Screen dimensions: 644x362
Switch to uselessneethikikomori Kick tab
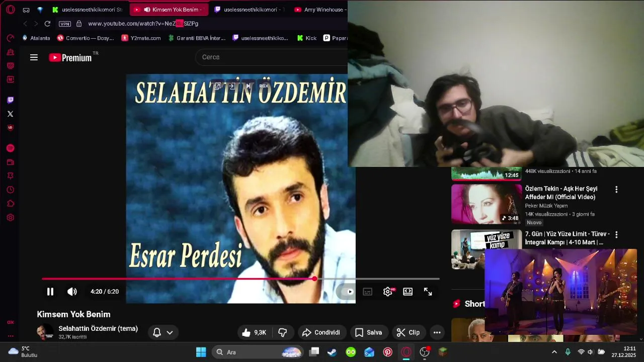(x=89, y=10)
